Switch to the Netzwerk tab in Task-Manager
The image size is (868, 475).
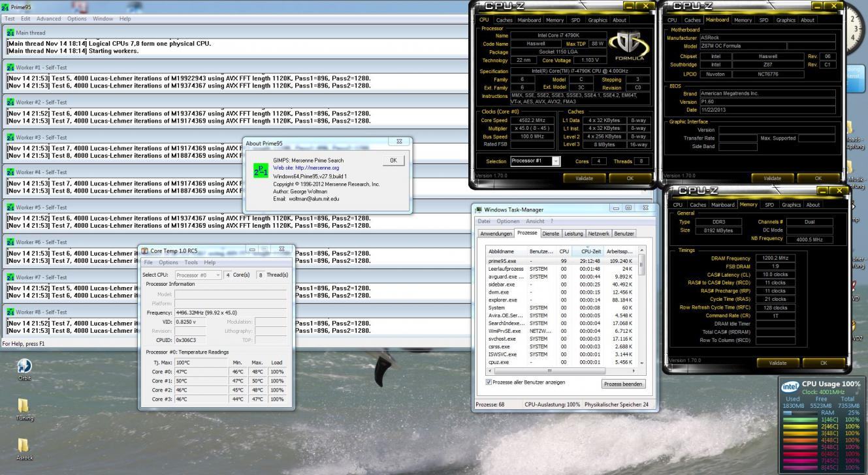click(598, 233)
